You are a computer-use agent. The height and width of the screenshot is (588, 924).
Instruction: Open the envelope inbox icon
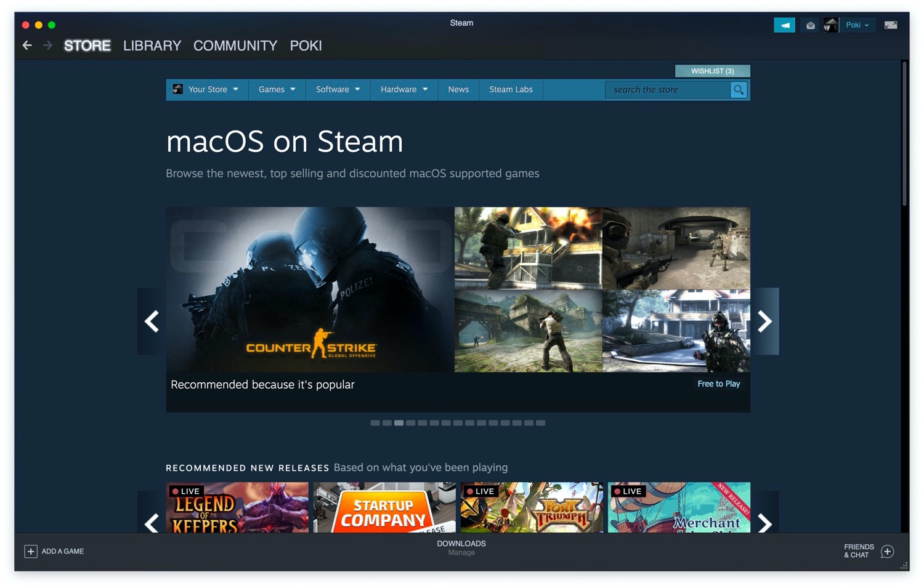point(811,25)
